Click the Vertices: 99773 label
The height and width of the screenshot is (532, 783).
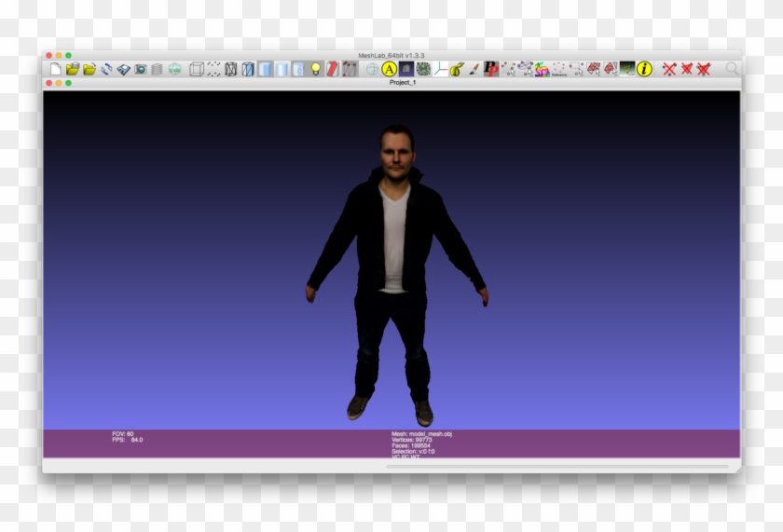click(x=411, y=440)
